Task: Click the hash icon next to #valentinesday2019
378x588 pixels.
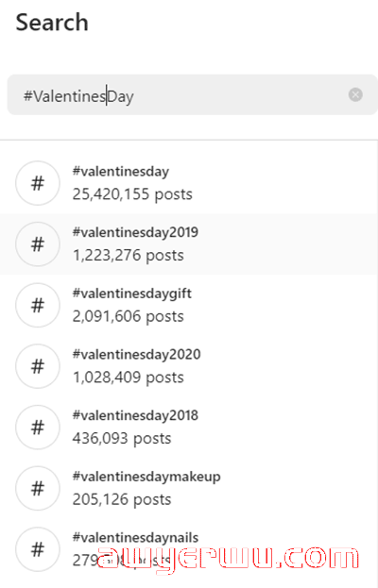Action: pyautogui.click(x=38, y=244)
